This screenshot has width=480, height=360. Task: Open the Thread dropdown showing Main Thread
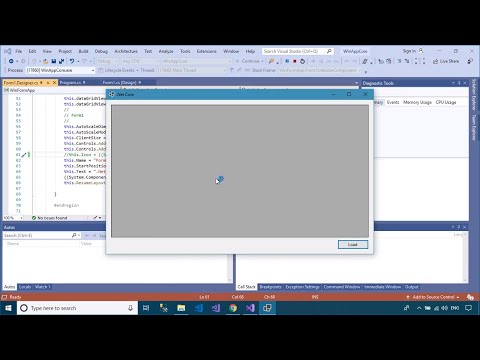193,70
